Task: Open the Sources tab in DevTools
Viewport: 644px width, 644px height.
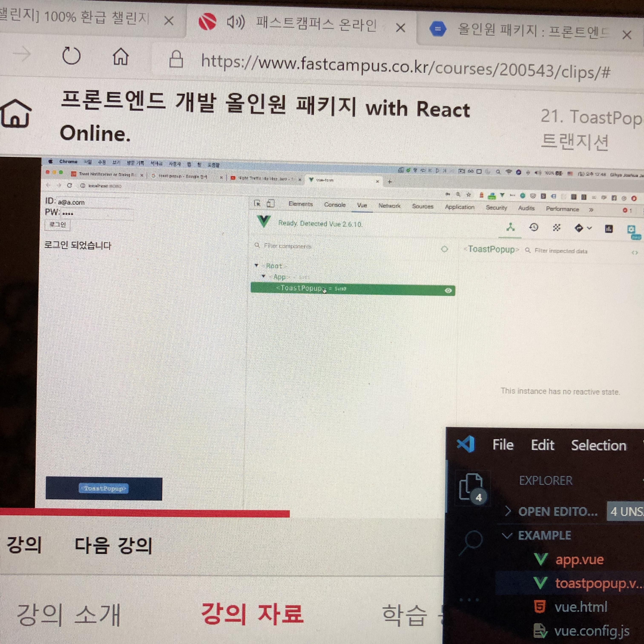Action: click(422, 206)
